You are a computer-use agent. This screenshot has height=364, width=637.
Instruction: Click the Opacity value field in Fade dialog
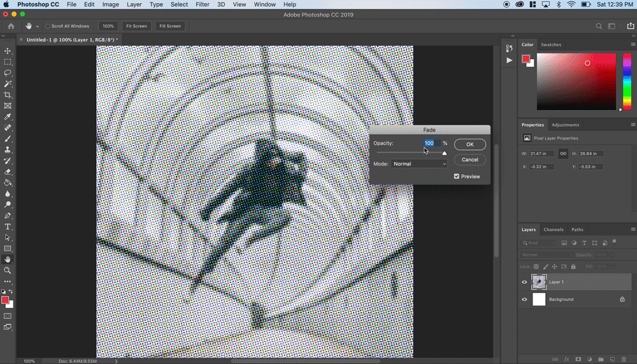[x=433, y=143]
